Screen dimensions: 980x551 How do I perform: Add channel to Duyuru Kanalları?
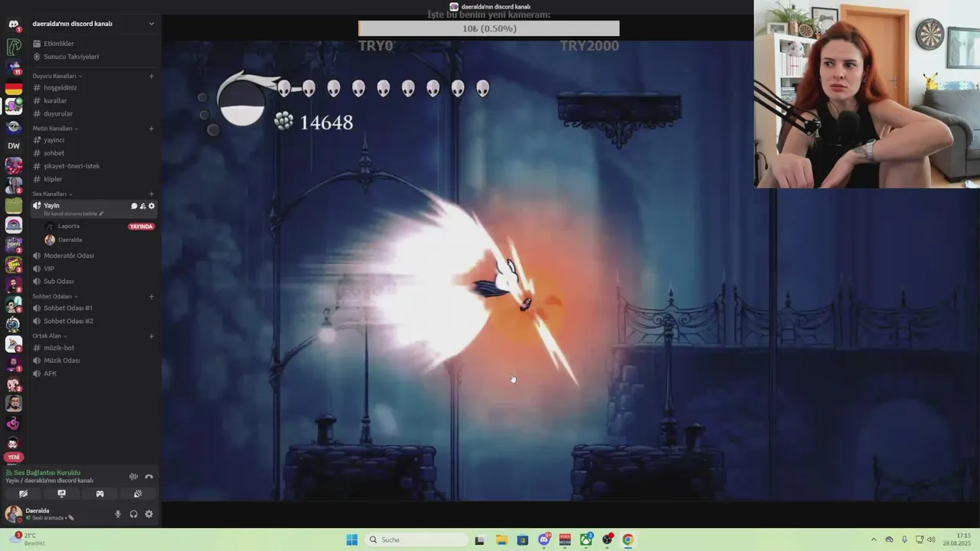[151, 76]
